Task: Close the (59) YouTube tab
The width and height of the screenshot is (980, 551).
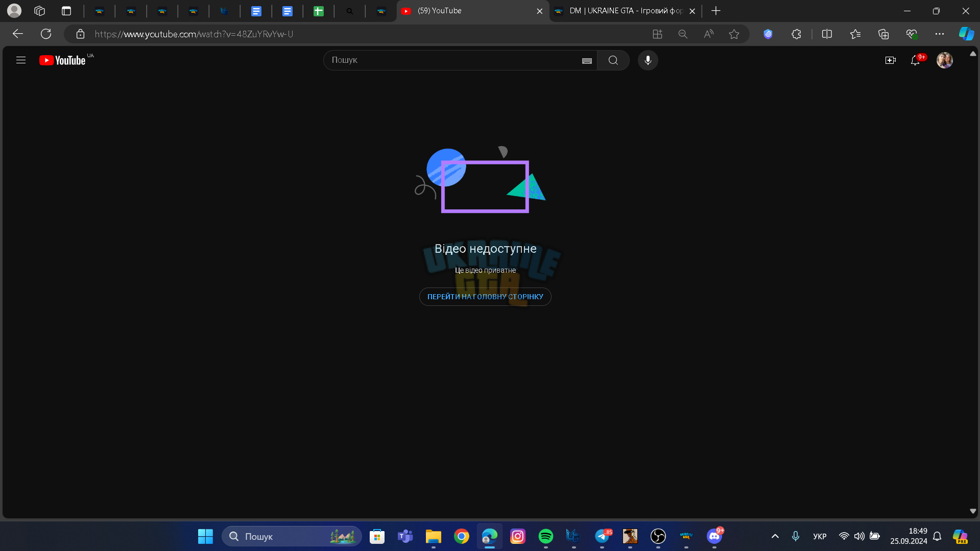Action: 540,11
